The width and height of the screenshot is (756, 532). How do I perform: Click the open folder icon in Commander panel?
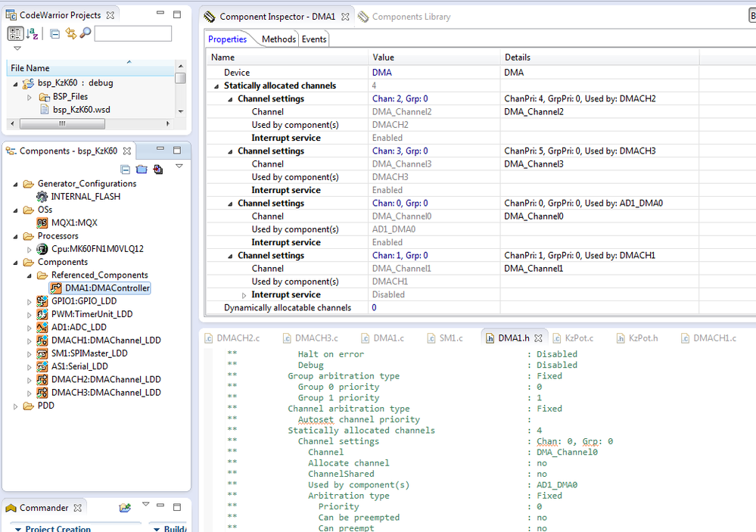pyautogui.click(x=125, y=508)
